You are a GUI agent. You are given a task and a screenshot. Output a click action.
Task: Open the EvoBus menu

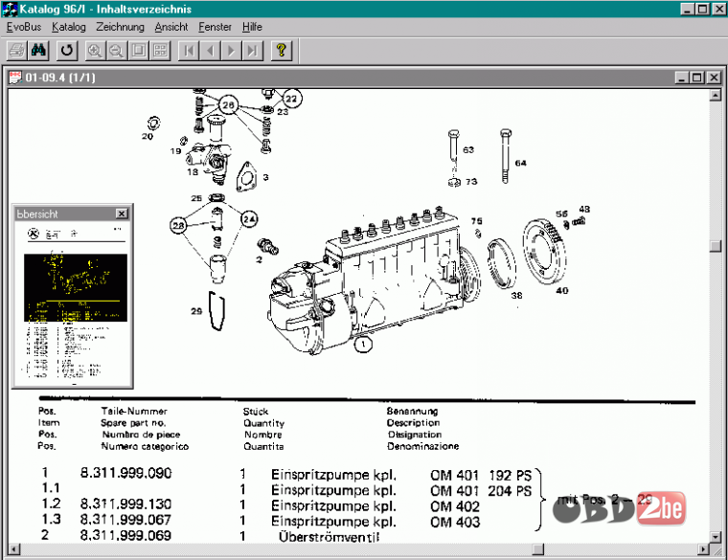(x=24, y=27)
